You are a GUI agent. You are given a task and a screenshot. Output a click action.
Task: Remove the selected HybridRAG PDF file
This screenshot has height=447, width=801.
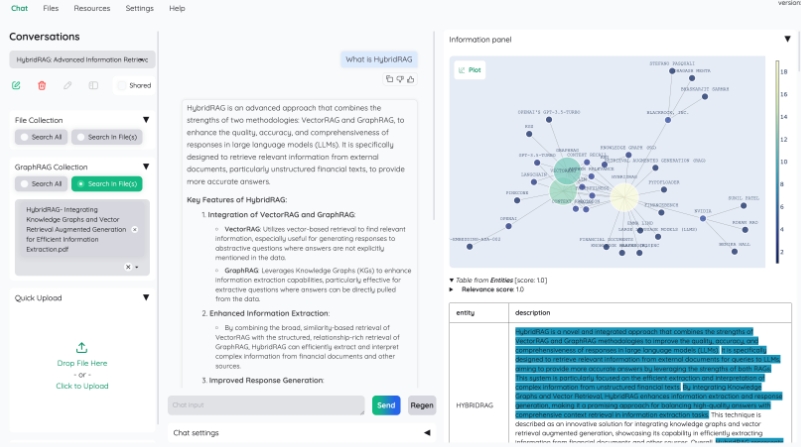135,229
